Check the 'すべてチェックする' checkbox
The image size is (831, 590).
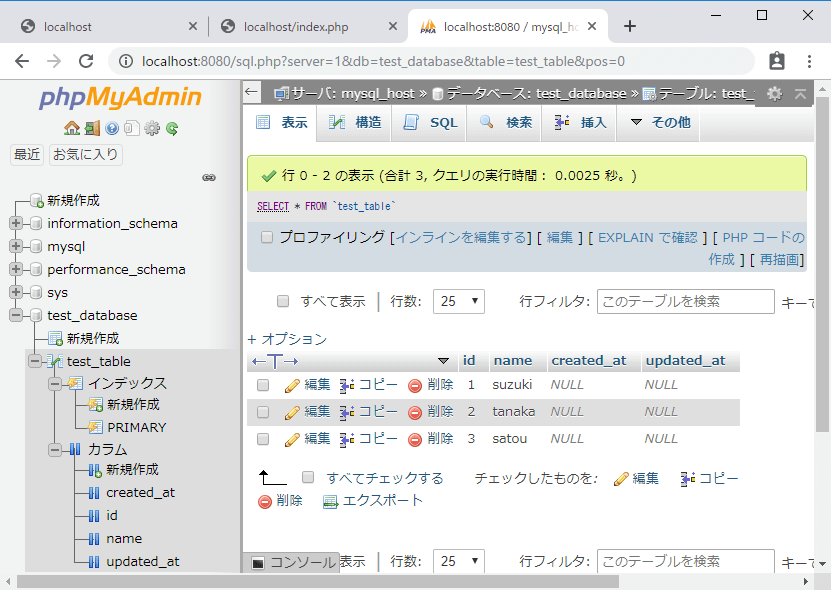308,477
